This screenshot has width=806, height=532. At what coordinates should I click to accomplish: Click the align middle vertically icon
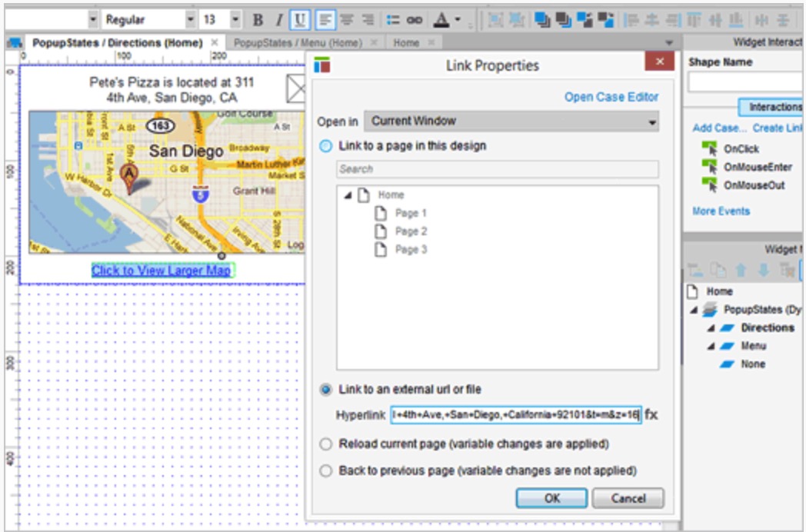(715, 20)
